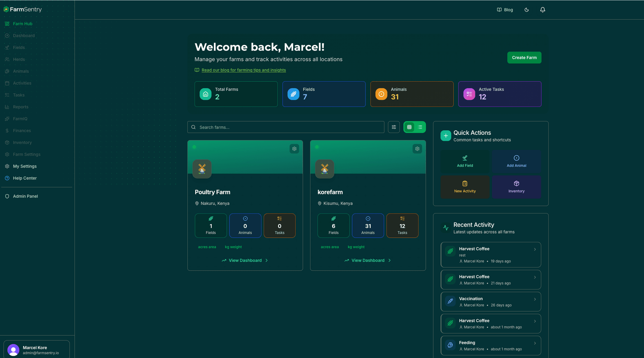Open the Reports section
Viewport: 644px width, 358px height.
coord(20,107)
